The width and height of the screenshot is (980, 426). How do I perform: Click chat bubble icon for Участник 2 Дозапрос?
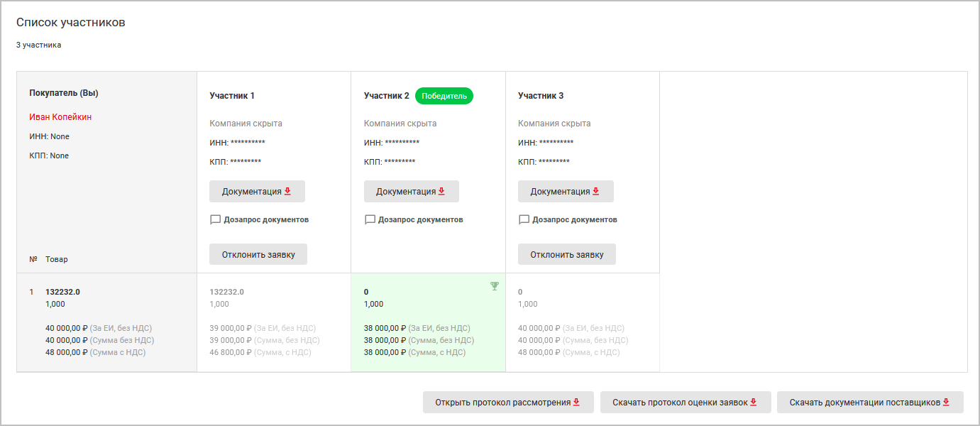[370, 219]
